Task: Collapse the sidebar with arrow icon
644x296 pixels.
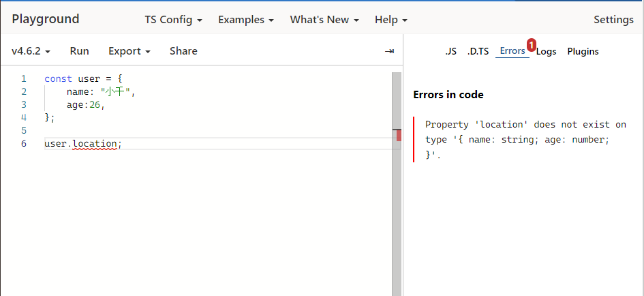Action: tap(389, 51)
